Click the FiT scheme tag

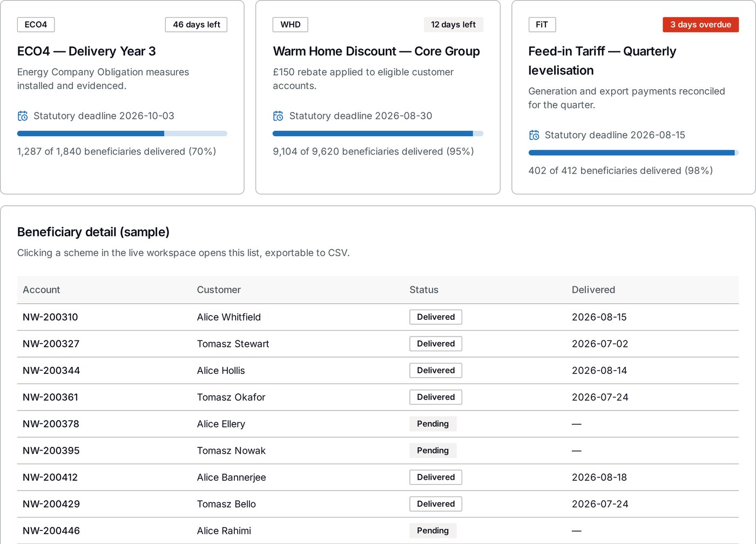[x=542, y=25]
